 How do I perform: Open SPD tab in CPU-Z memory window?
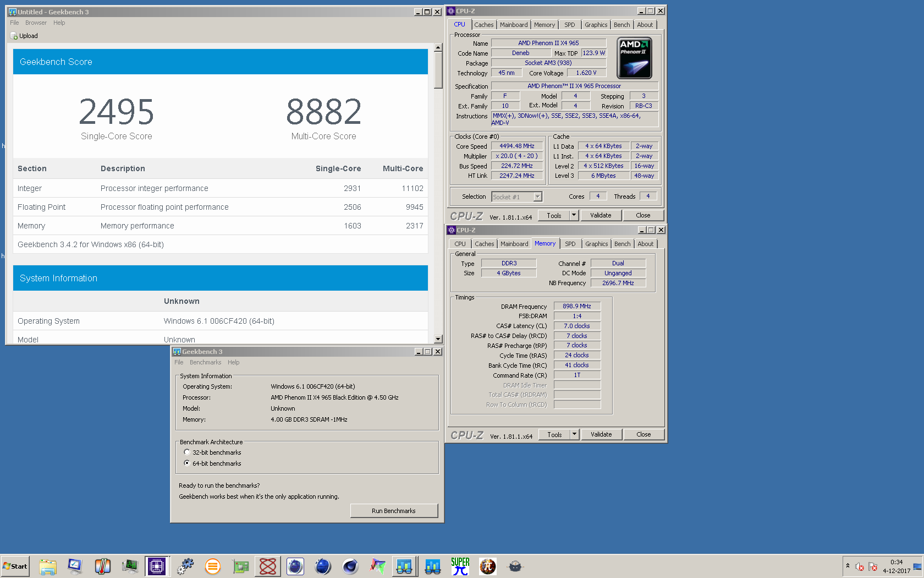[570, 244]
